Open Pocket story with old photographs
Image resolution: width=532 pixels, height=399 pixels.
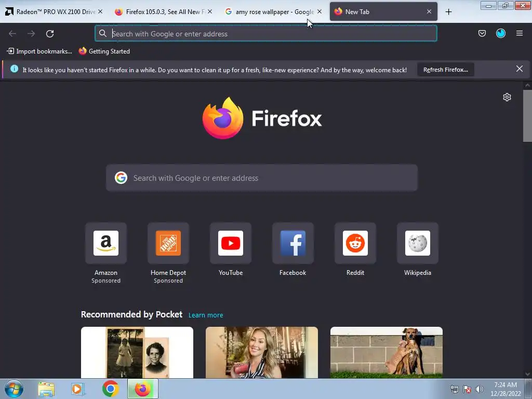click(137, 353)
